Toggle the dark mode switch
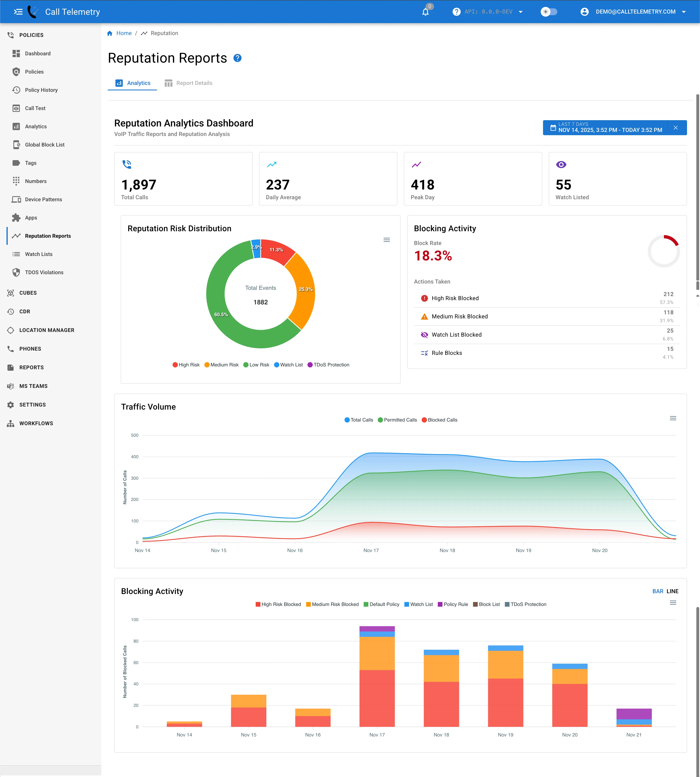Screen dimensions: 700x777 coord(549,12)
